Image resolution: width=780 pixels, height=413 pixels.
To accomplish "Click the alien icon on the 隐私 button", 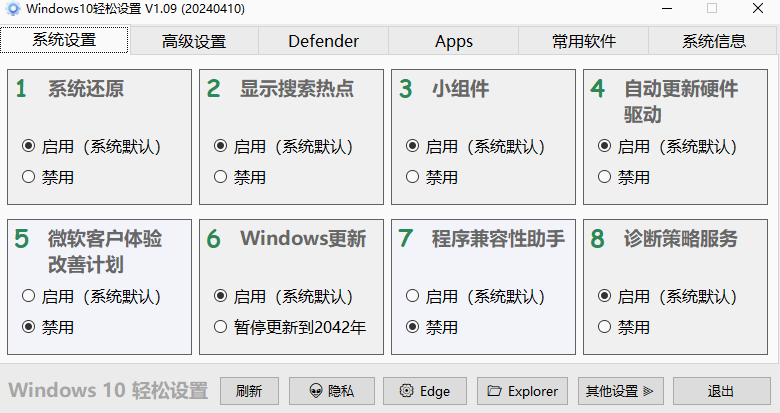I will (316, 391).
